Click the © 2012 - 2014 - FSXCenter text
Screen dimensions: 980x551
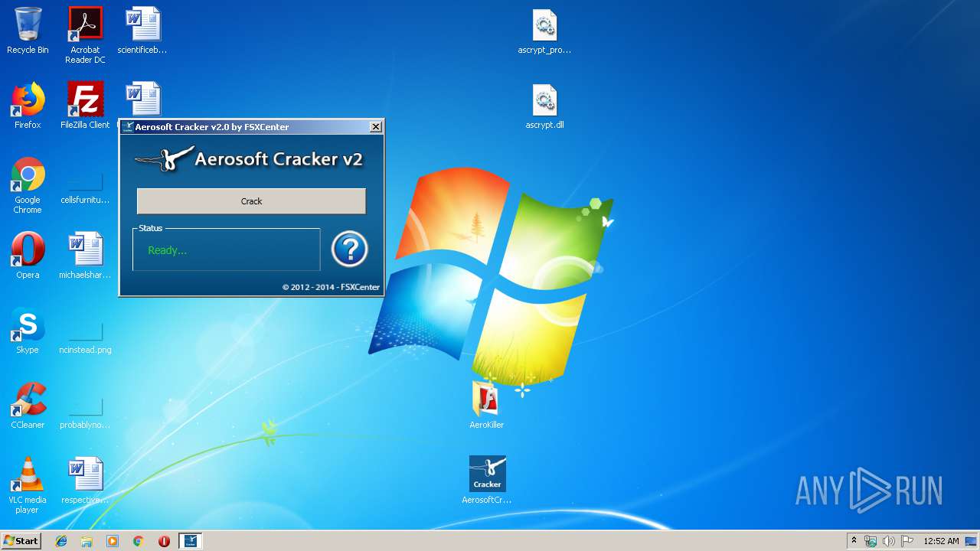pyautogui.click(x=331, y=287)
